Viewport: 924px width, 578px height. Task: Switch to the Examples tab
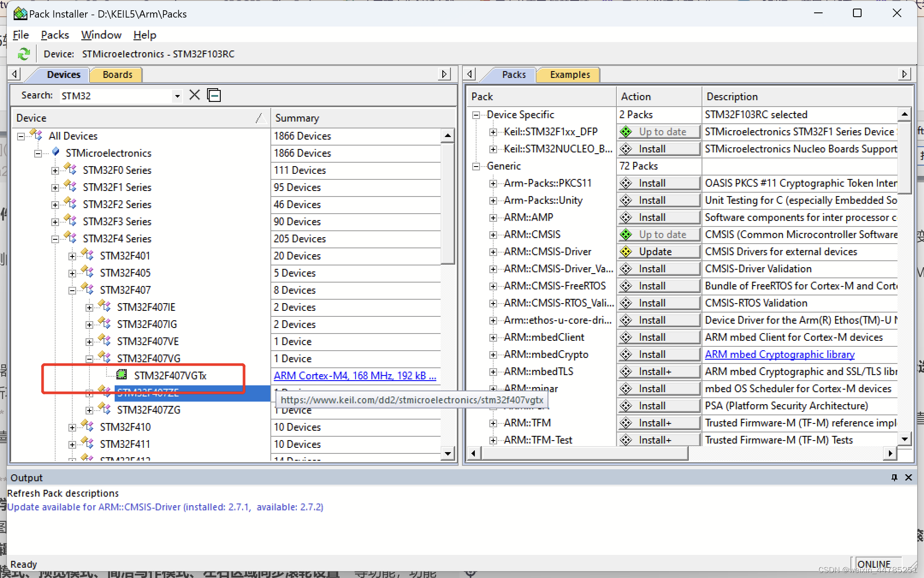point(569,74)
